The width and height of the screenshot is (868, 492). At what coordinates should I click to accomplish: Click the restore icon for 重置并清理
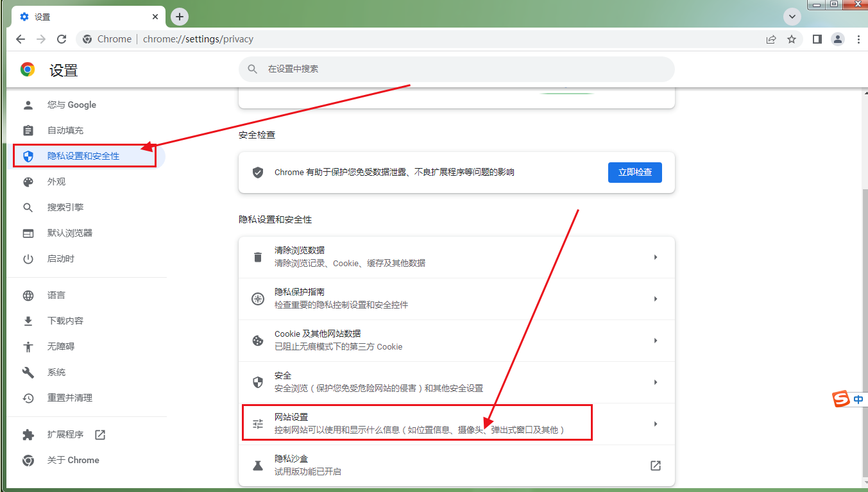pos(28,398)
